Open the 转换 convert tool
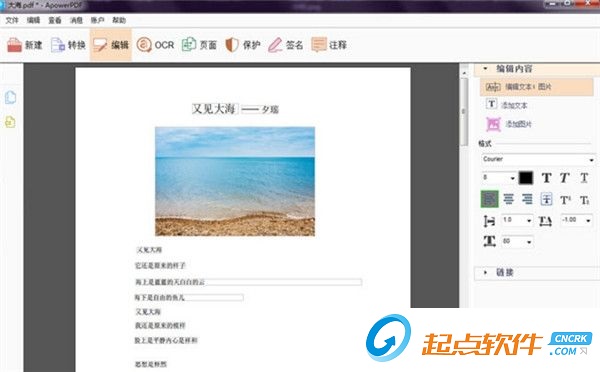The height and width of the screenshot is (372, 600). [x=68, y=45]
